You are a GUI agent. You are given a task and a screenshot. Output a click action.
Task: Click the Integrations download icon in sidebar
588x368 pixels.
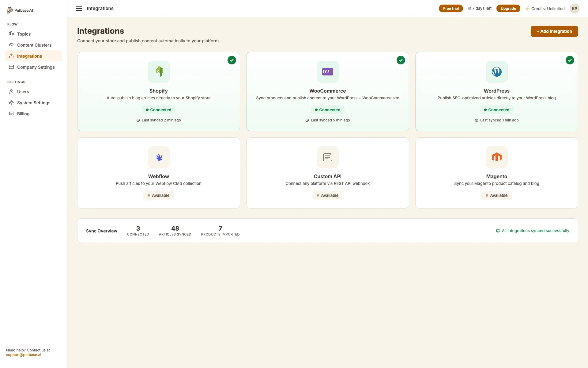pyautogui.click(x=11, y=56)
